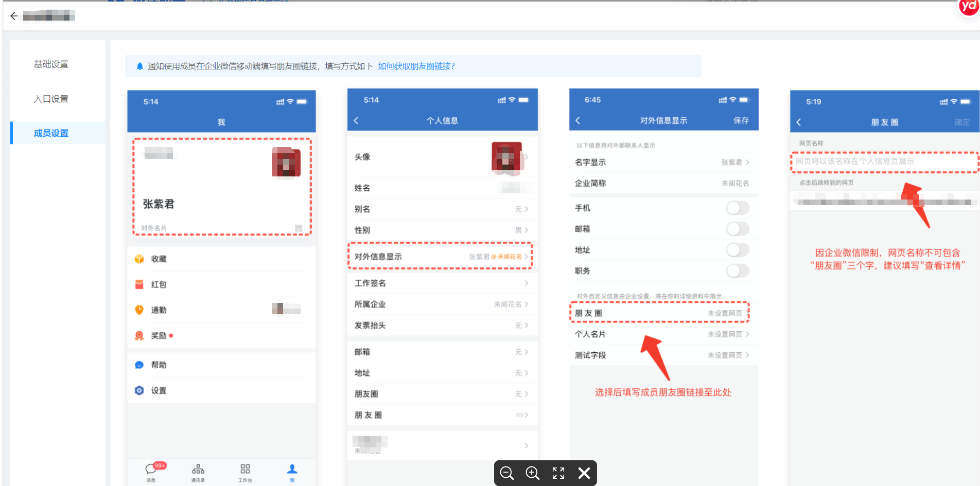980x486 pixels.
Task: Open the 通讯录 tab in the phone bottom bar
Action: pyautogui.click(x=198, y=472)
